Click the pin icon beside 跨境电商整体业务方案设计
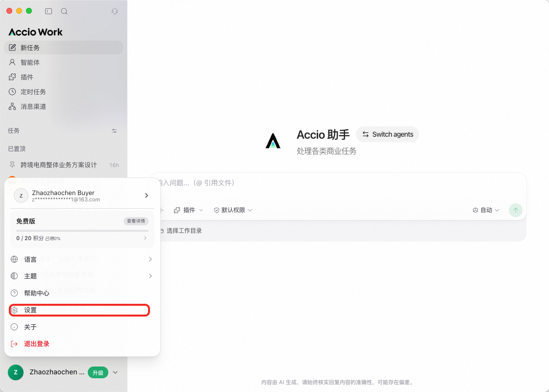Image resolution: width=549 pixels, height=392 pixels. tap(12, 165)
